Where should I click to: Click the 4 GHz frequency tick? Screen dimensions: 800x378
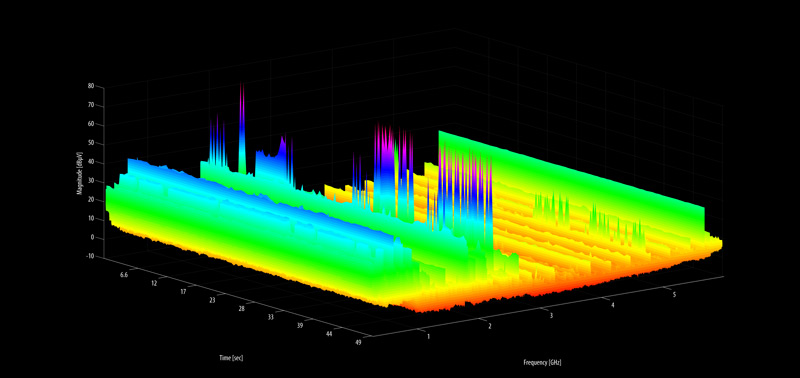coord(613,305)
